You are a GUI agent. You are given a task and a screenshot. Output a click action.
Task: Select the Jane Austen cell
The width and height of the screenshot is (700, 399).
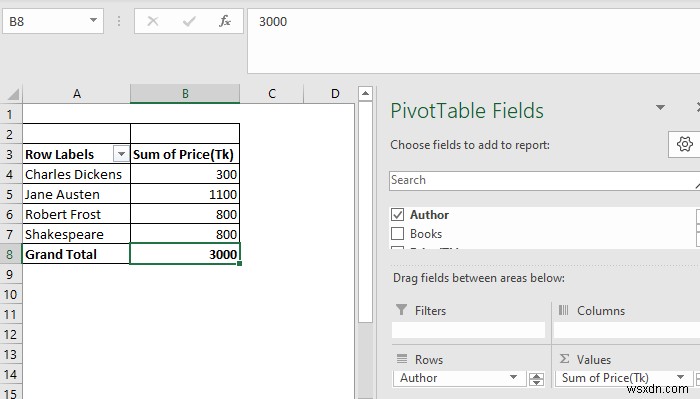[x=76, y=194]
